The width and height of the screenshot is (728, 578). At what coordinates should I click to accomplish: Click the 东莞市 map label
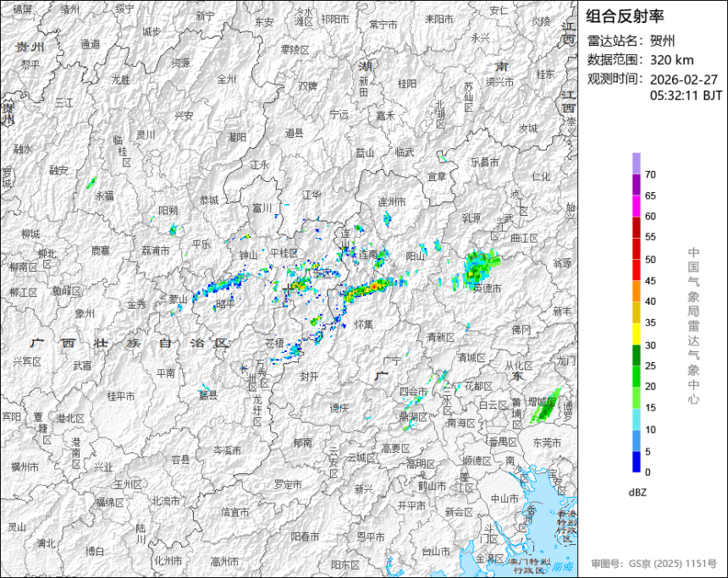tap(547, 443)
